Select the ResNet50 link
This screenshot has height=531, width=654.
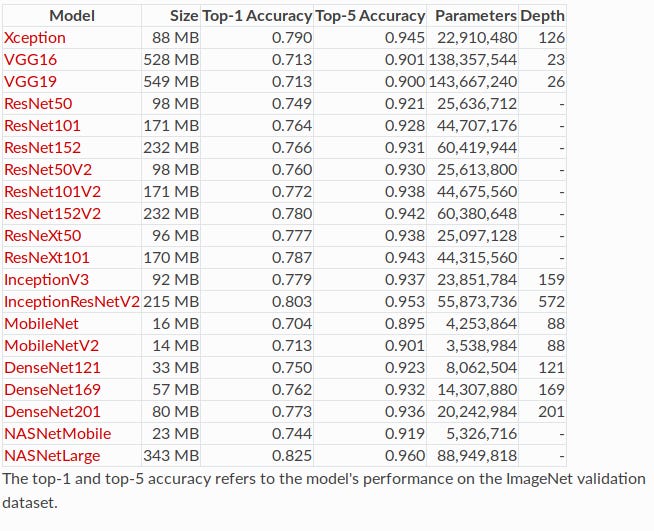click(x=38, y=104)
